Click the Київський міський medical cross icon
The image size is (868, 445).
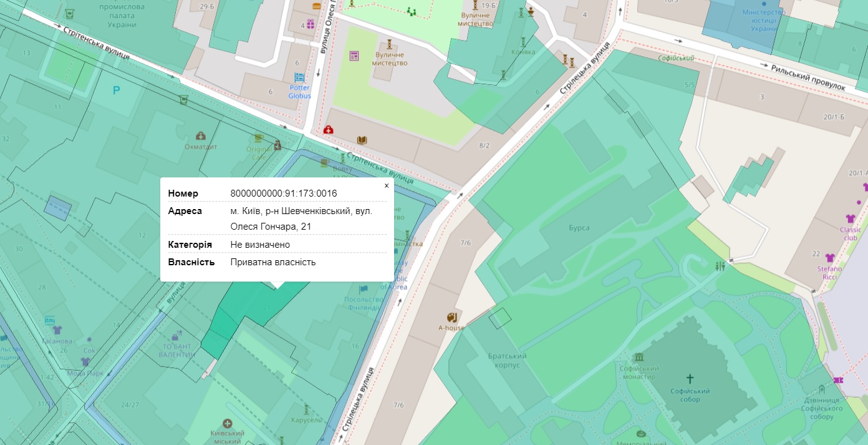[227, 423]
